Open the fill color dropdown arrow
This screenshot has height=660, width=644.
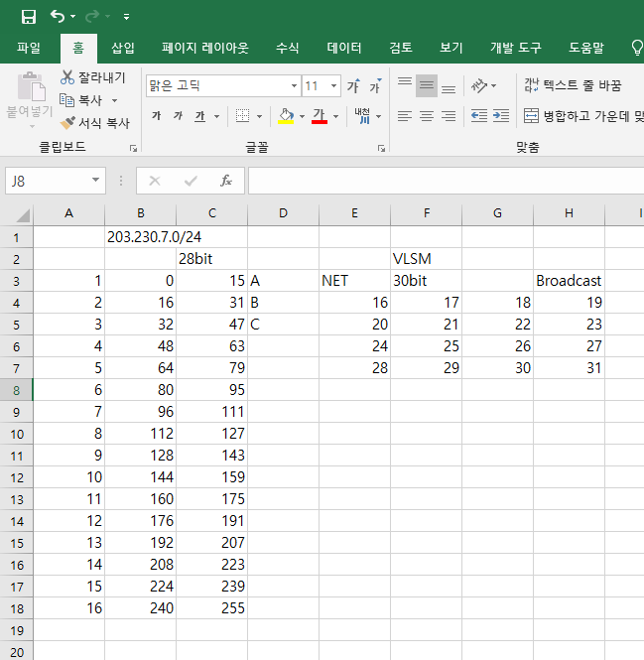302,116
